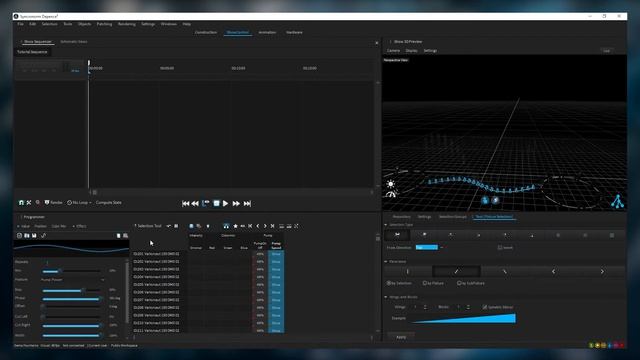
Task: Toggle the Symmetric Mirror checkbox
Action: pyautogui.click(x=485, y=307)
